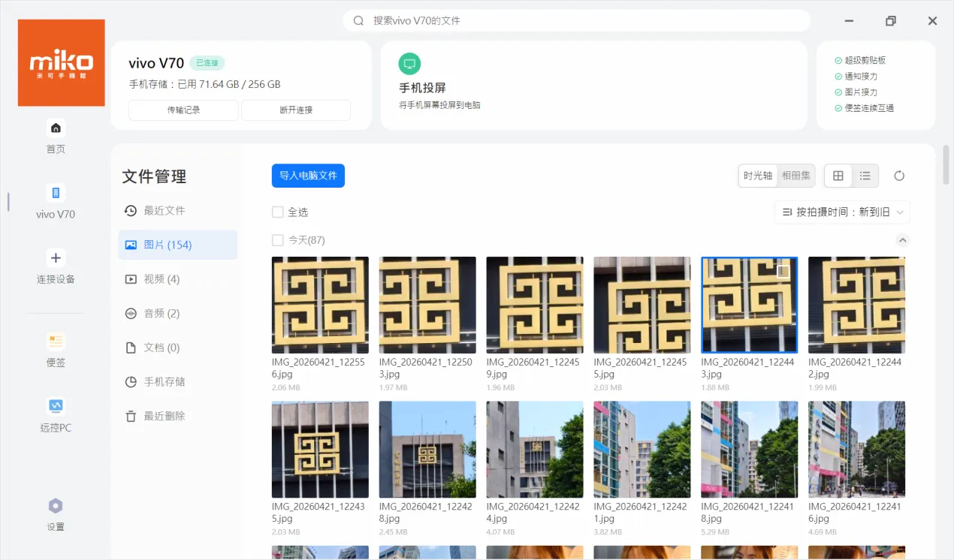Open the thumbnail IMG_20260421_122424.jpg
The image size is (954, 560).
click(534, 449)
